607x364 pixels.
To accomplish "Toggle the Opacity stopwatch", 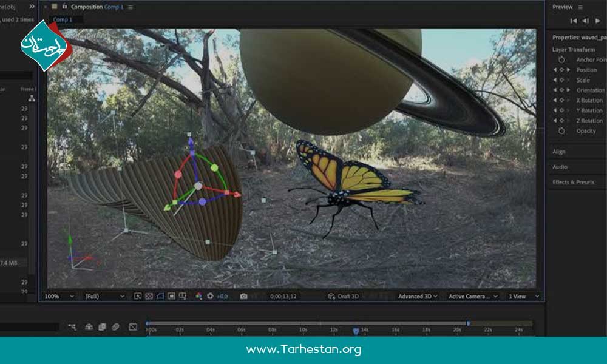I will 561,131.
